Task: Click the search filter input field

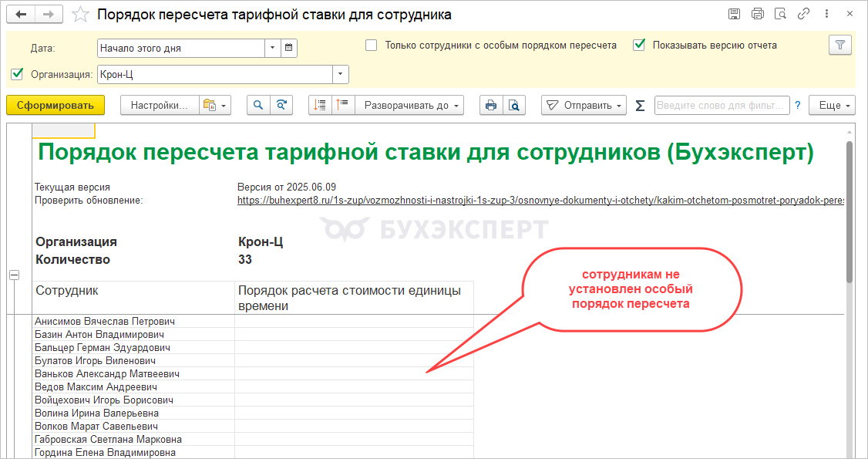Action: coord(722,106)
